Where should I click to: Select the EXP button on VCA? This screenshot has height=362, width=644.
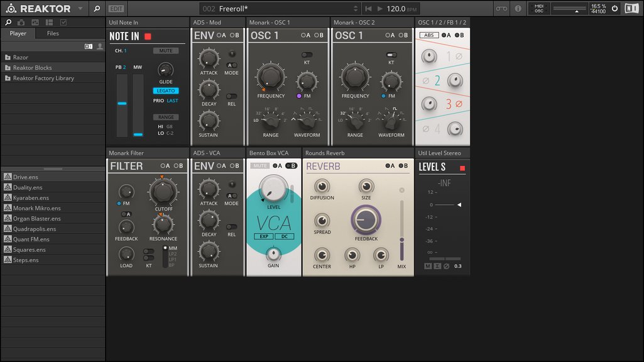click(264, 236)
